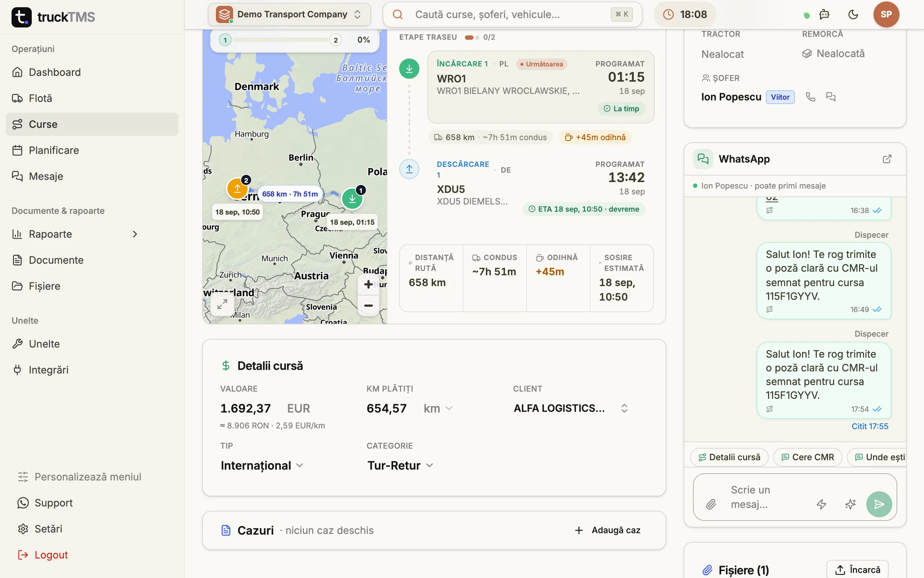Viewport: 924px width, 578px height.
Task: Go to Curse in the sidebar
Action: click(x=92, y=124)
